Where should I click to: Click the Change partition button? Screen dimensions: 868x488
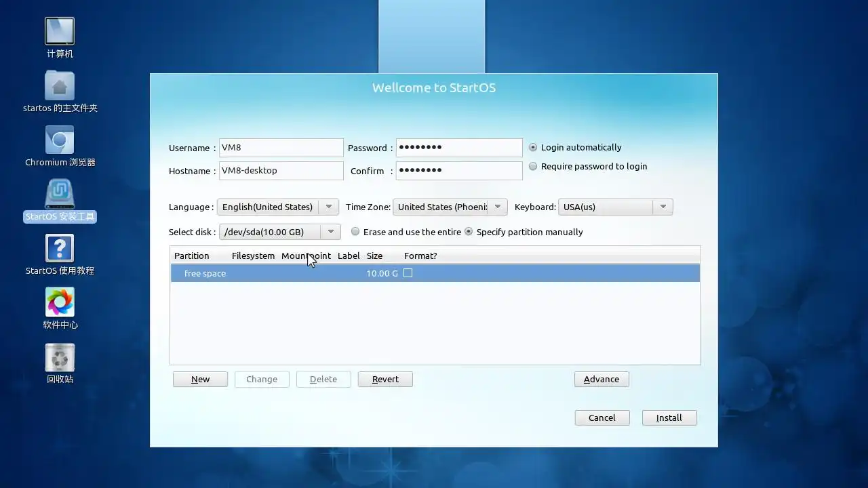262,379
